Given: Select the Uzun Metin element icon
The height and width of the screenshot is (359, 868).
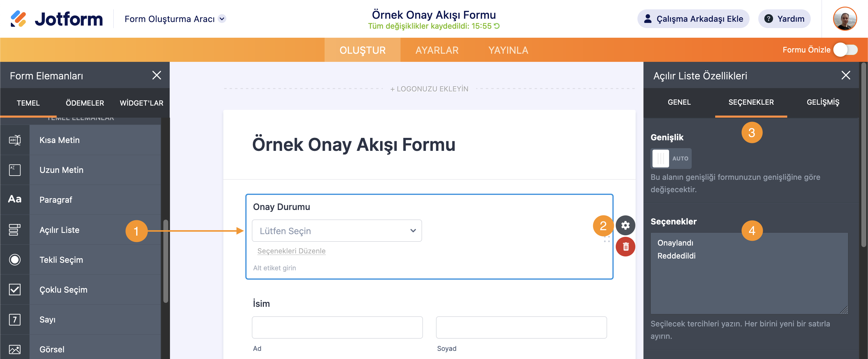Looking at the screenshot, I should click(x=15, y=170).
